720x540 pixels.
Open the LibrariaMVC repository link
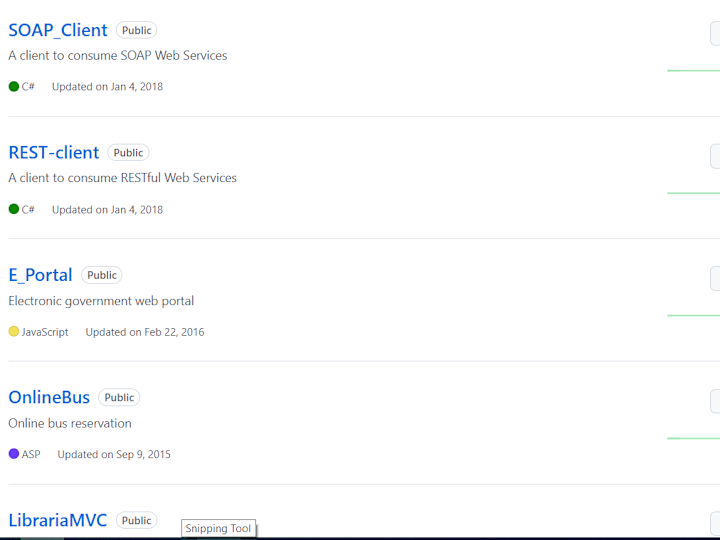[x=58, y=520]
